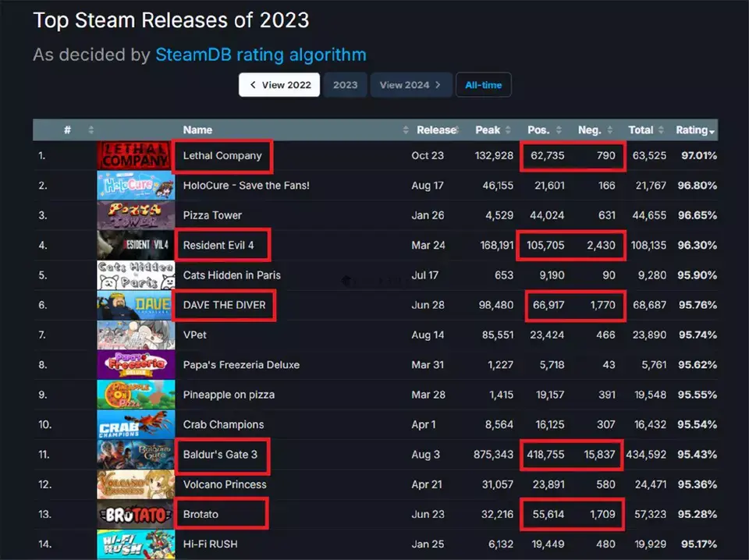Open the Crab Champions name link
Viewport: 749px width, 560px height.
(x=223, y=424)
